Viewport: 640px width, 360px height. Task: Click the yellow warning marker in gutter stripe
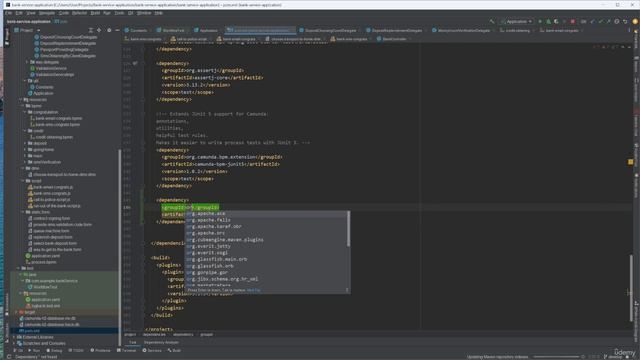tap(631, 162)
